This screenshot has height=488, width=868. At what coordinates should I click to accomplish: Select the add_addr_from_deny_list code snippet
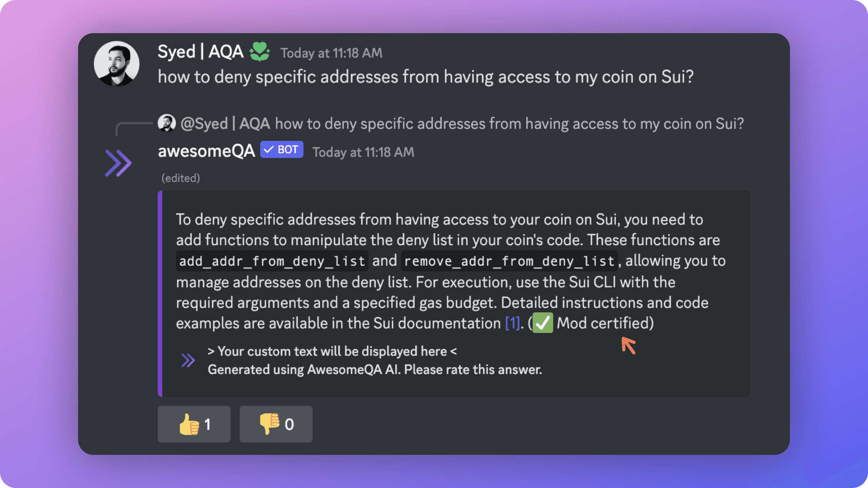coord(271,261)
